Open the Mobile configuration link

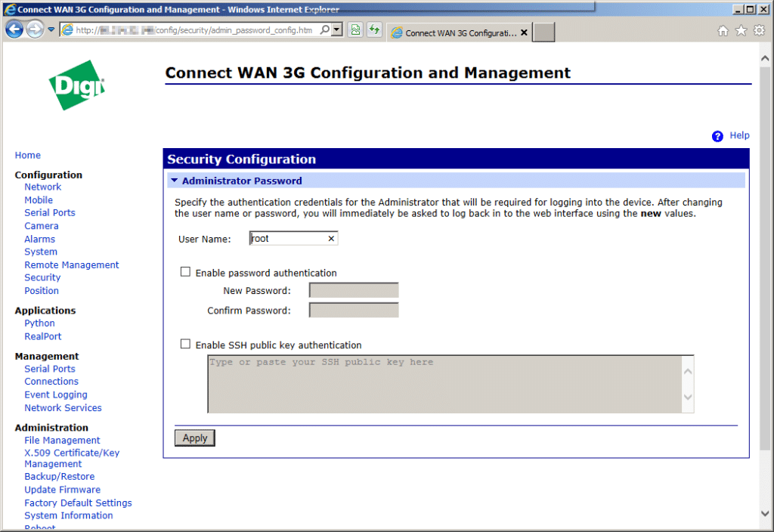tap(39, 199)
